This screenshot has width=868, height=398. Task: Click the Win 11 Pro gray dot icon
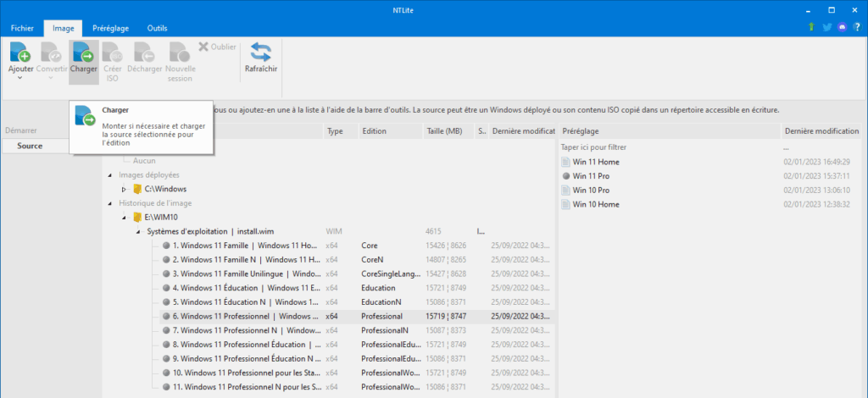(565, 176)
